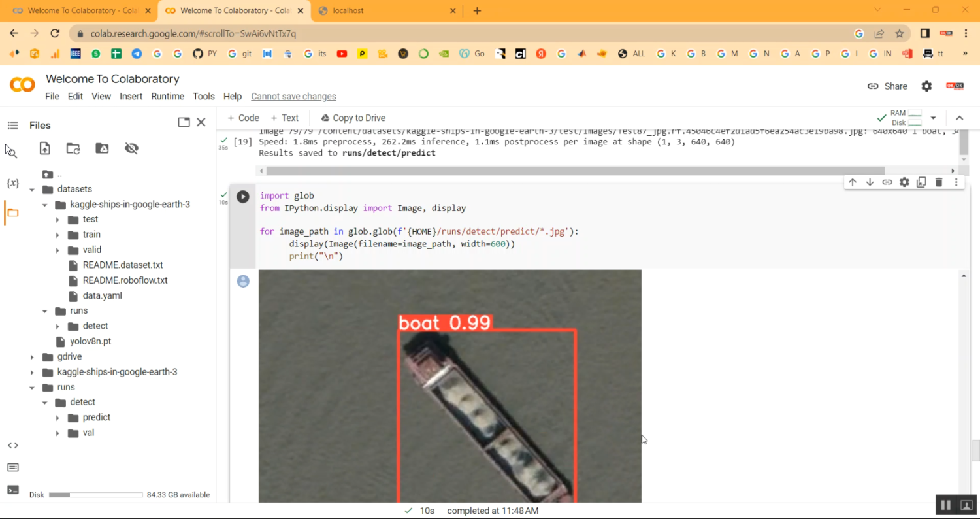Open additional cell actions with three-dot menu
This screenshot has height=519, width=980.
click(x=956, y=182)
